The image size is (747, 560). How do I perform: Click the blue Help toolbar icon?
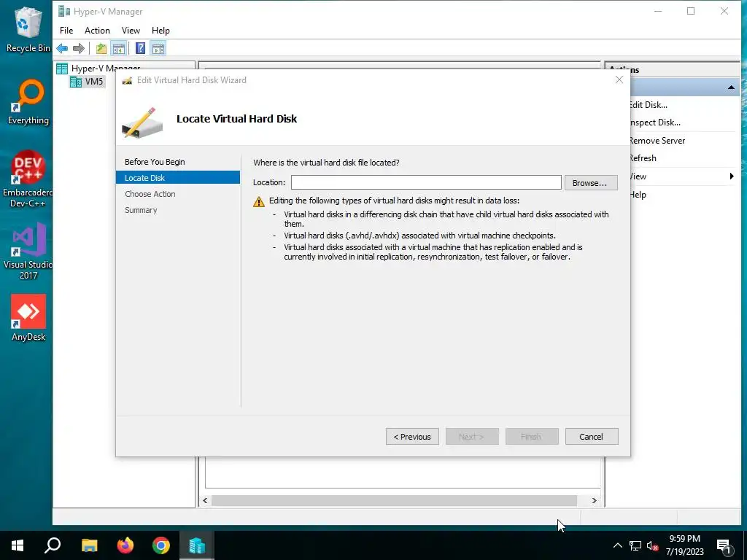tap(141, 48)
